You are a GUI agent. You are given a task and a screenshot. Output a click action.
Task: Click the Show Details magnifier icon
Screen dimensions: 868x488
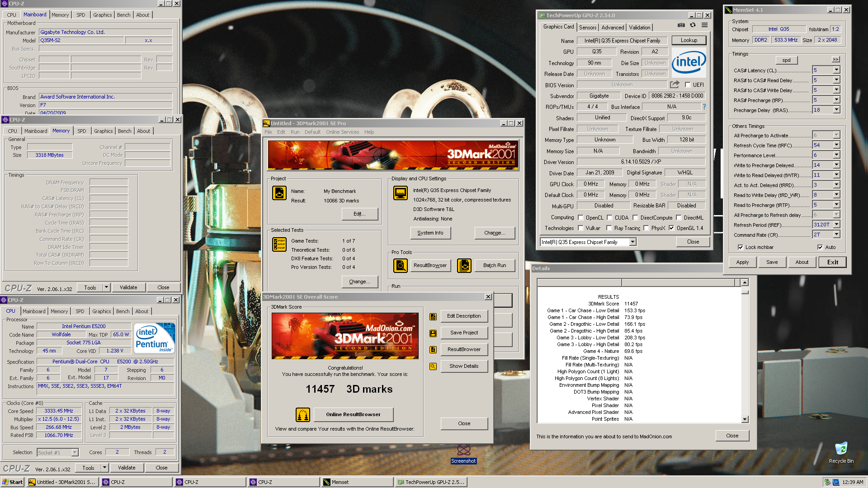(433, 366)
